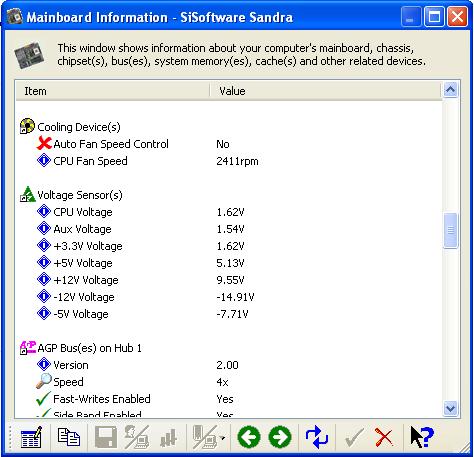
Task: Click blue info icon beside +3.3V Voltage
Action: click(x=44, y=245)
